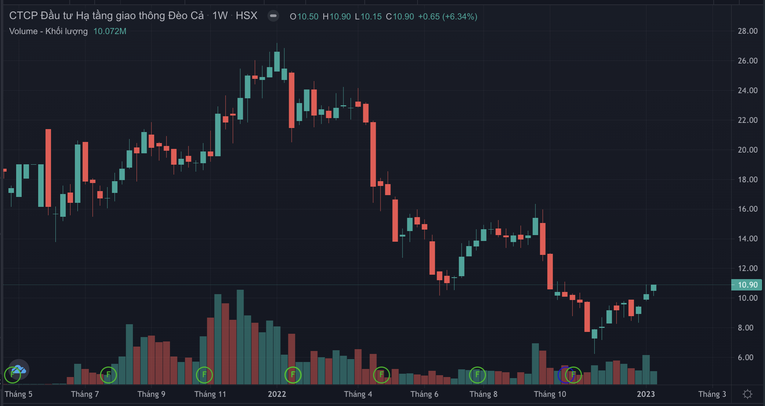Screen dimensions: 765x406
Task: Click the HSX exchange label
Action: click(247, 17)
